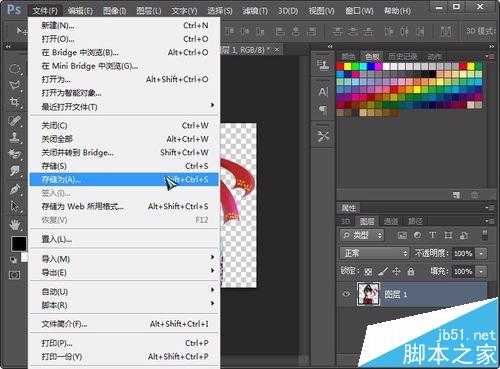Open the 不透明度 slider arrow
This screenshot has height=369, width=500.
pos(481,254)
